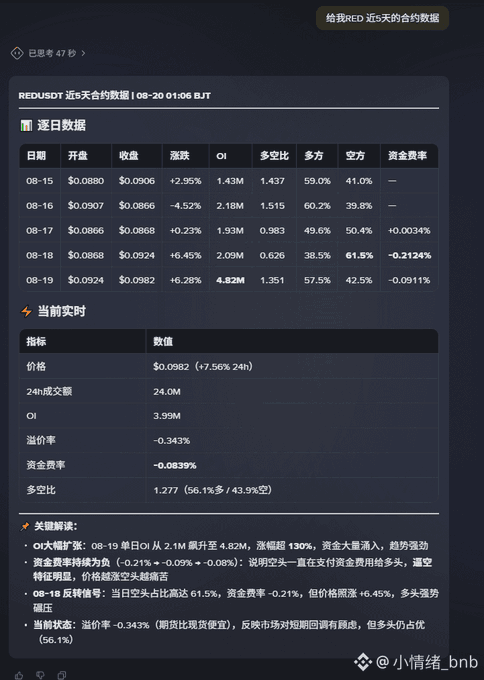This screenshot has height=680, width=484.
Task: Click the lightning icon beside 当前实时
Action: (26, 311)
